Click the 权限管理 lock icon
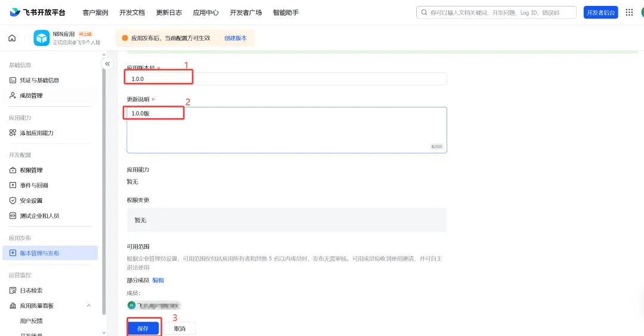 pyautogui.click(x=13, y=170)
